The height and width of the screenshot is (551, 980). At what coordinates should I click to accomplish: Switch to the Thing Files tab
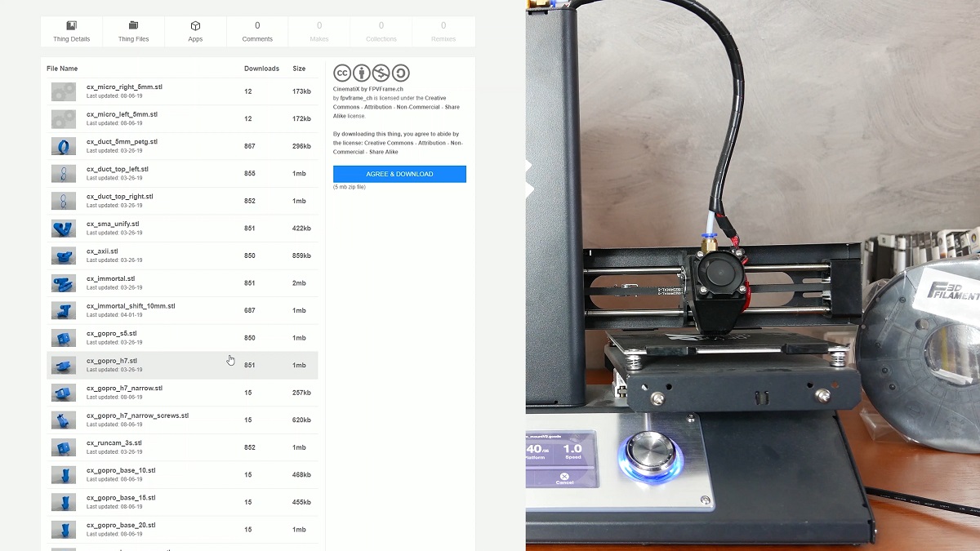point(133,31)
